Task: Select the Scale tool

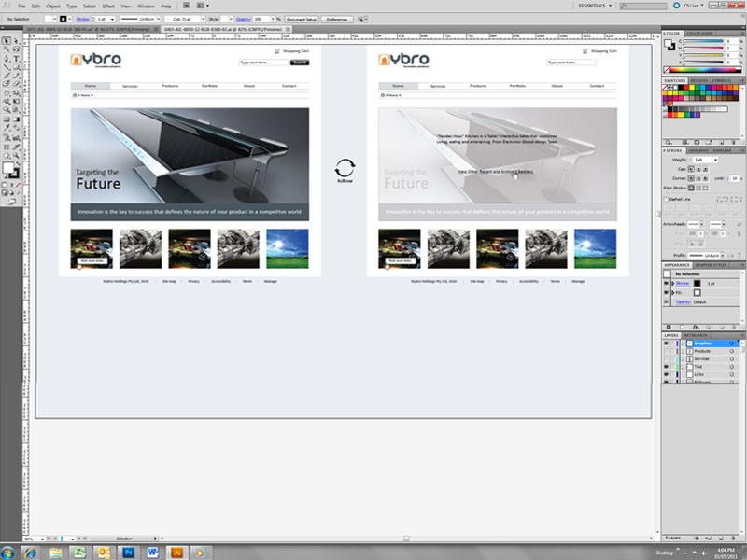Action: point(16,93)
